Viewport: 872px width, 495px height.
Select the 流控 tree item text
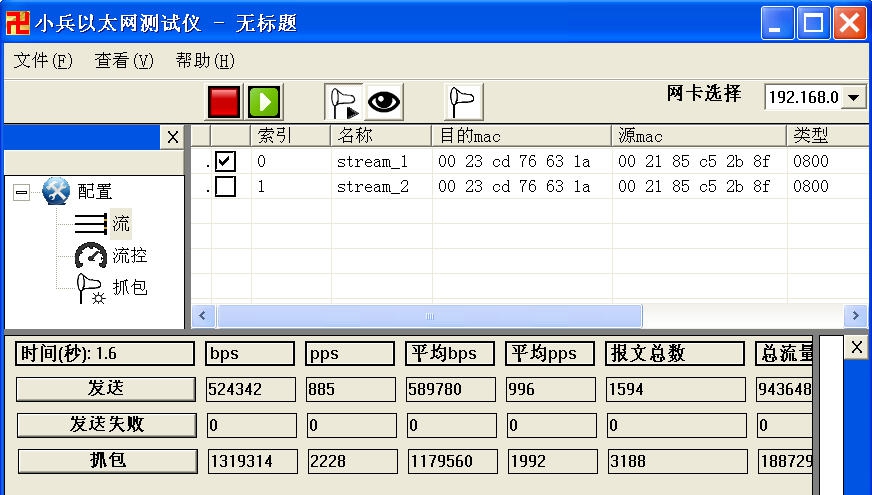[x=130, y=255]
